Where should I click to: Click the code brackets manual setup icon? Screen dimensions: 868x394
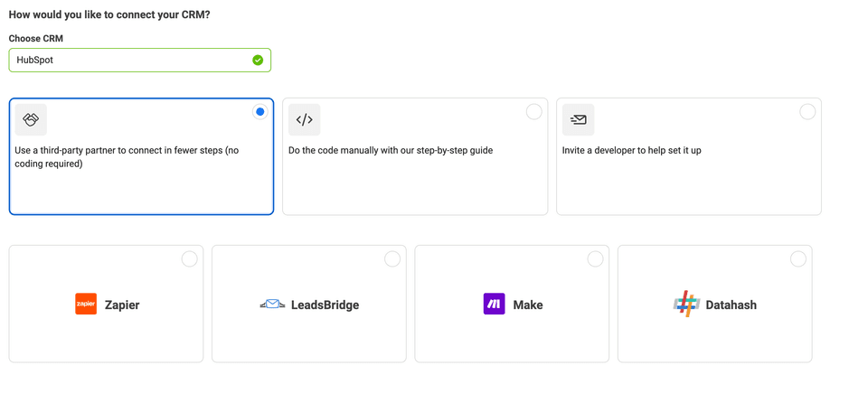(305, 119)
